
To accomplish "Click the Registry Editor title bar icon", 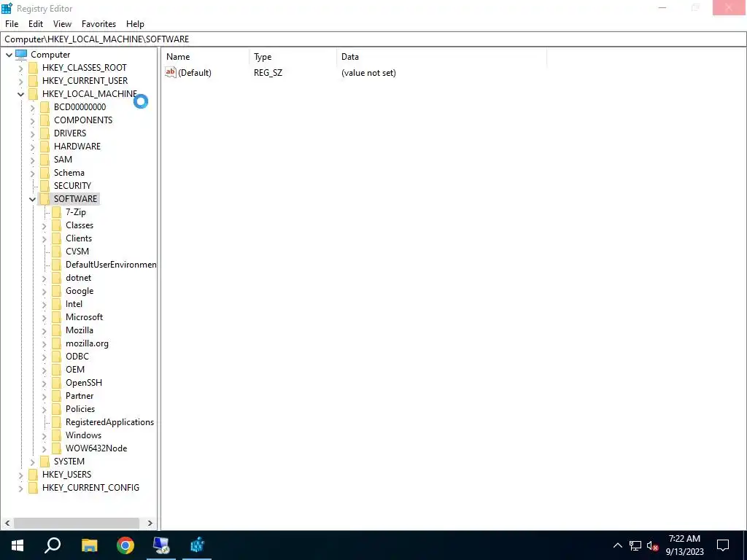I will tap(7, 8).
